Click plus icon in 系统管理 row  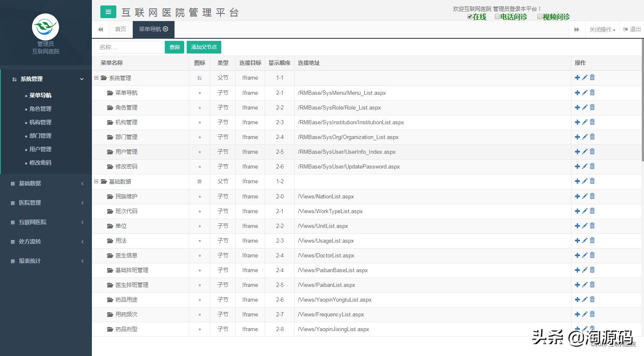577,78
